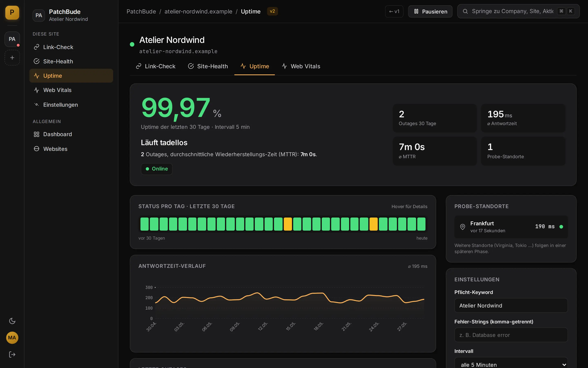Click the "ø 195 ms" chart label
The image size is (588, 368).
tap(418, 266)
